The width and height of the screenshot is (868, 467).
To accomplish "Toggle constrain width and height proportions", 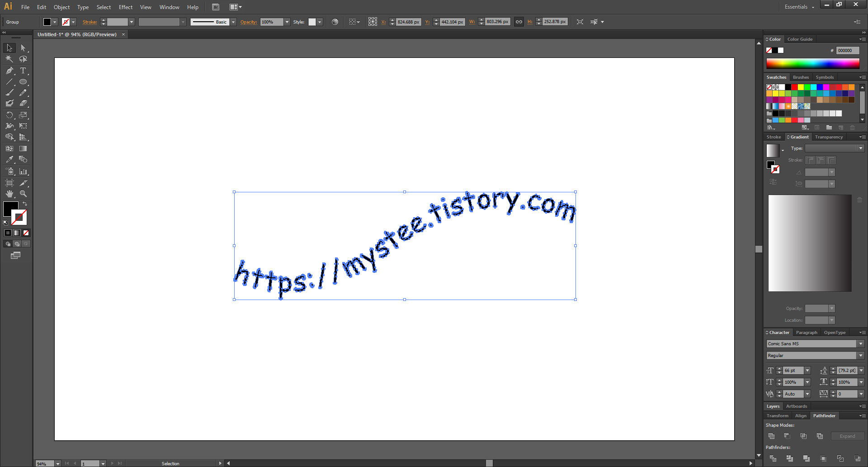I will tap(519, 22).
